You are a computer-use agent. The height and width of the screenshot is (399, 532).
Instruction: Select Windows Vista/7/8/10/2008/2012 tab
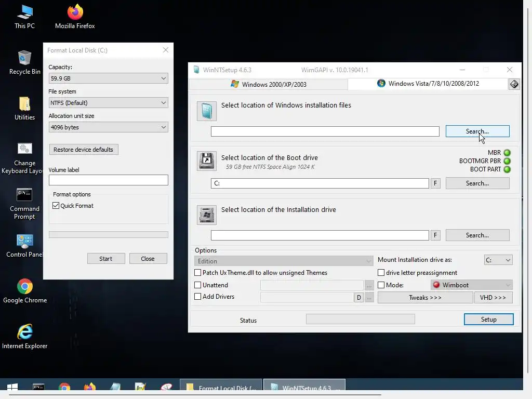click(428, 84)
